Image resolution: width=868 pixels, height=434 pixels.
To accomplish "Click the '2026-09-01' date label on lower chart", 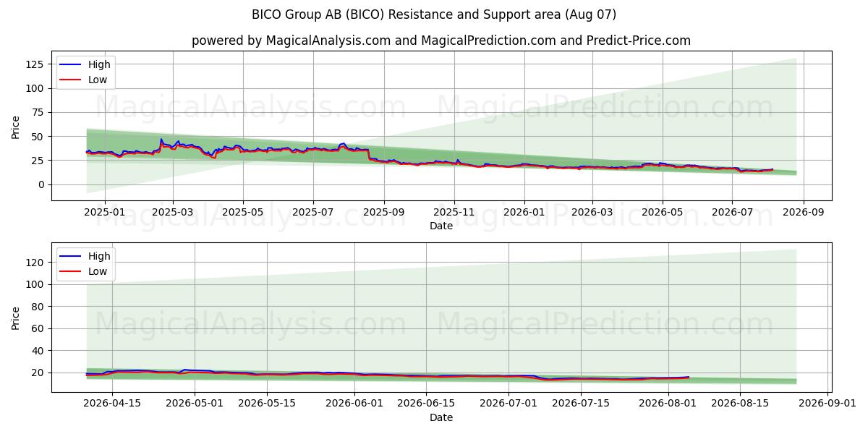I will click(x=827, y=404).
